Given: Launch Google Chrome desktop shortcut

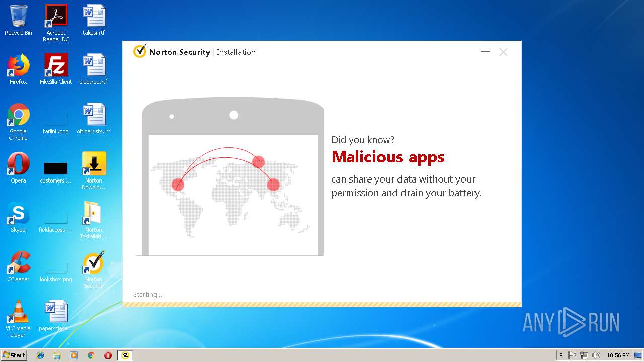Looking at the screenshot, I should [x=18, y=122].
